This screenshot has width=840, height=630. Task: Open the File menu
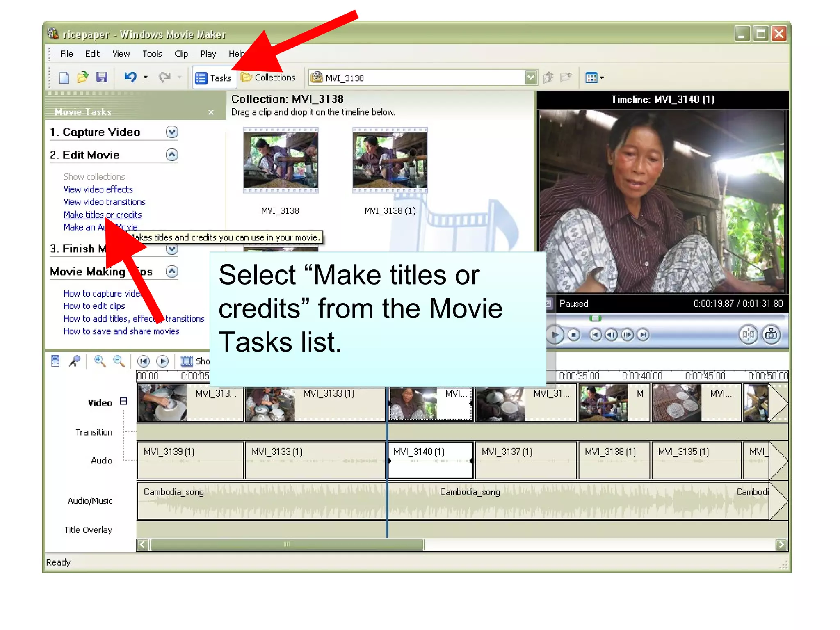[x=66, y=54]
